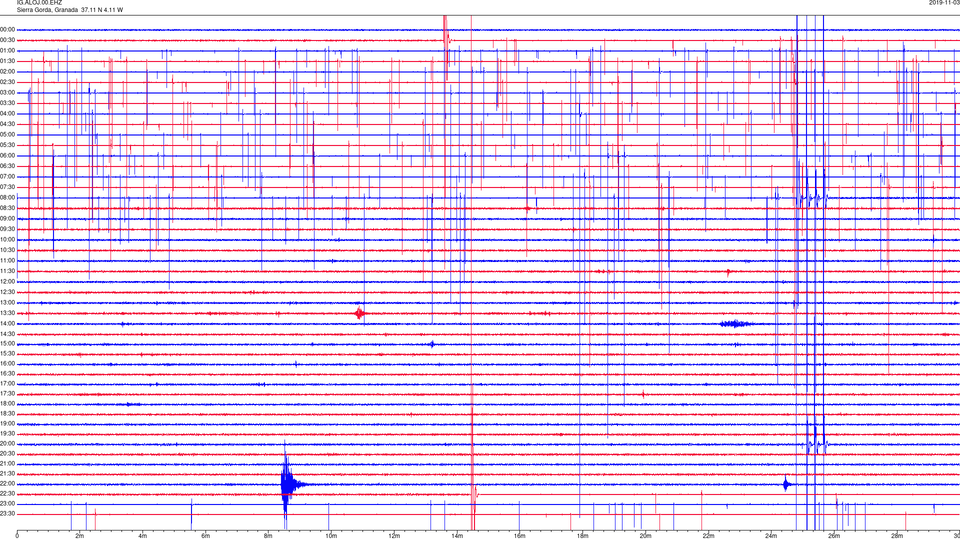Select the 07:30 trace time label
Viewport: 960px width, 540px height.
tap(8, 187)
